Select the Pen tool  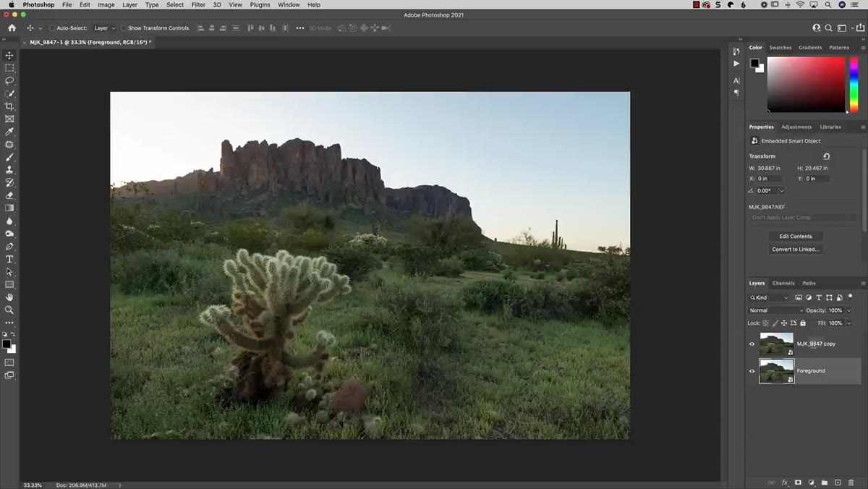click(x=9, y=247)
